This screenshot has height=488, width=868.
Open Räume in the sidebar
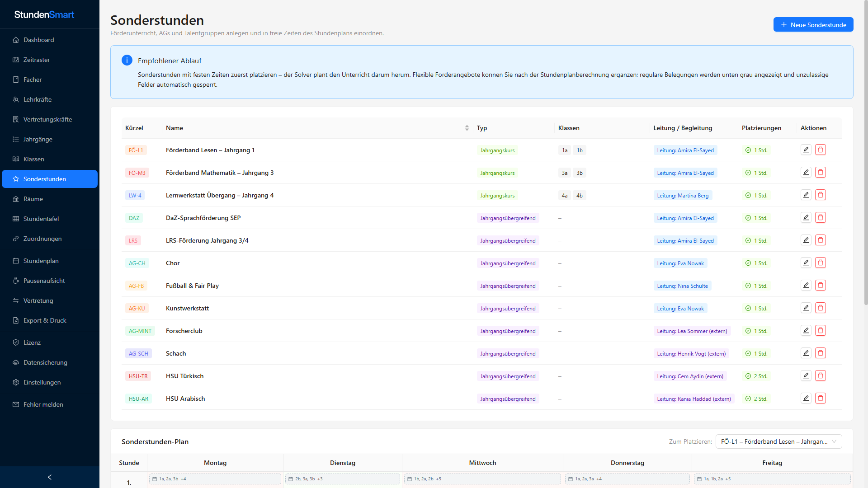(50, 199)
